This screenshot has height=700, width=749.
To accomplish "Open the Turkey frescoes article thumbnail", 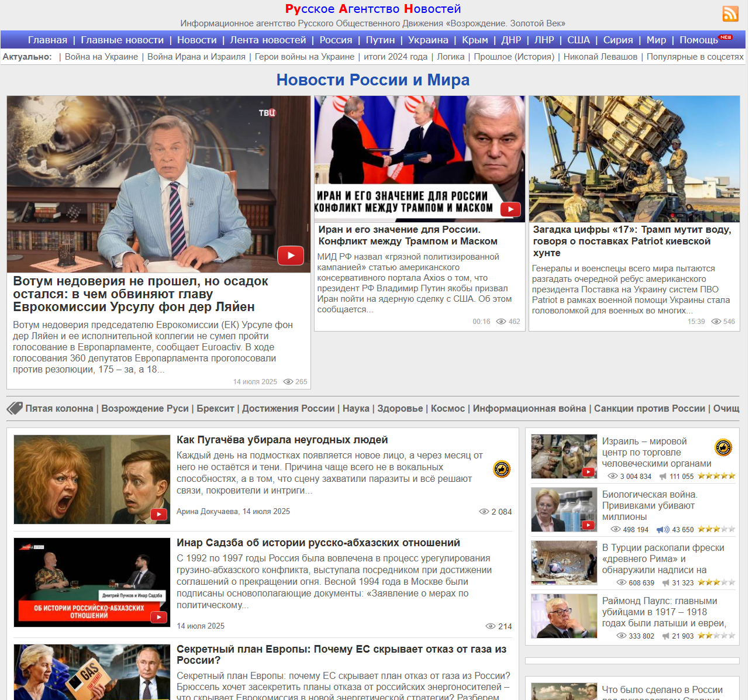I will pyautogui.click(x=564, y=563).
